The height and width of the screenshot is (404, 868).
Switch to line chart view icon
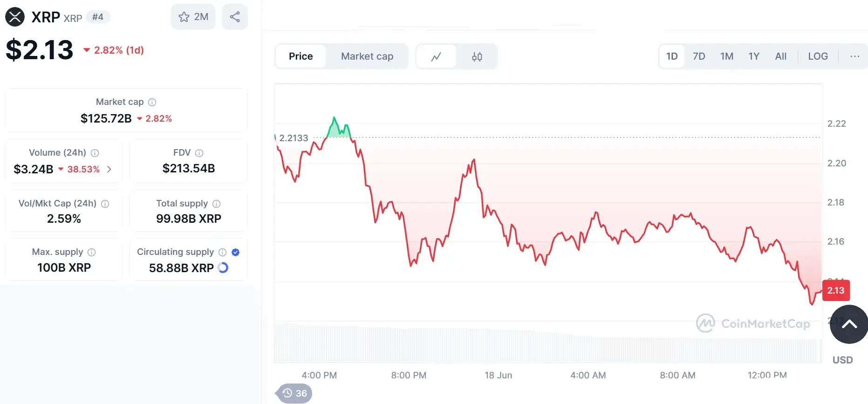pos(436,56)
